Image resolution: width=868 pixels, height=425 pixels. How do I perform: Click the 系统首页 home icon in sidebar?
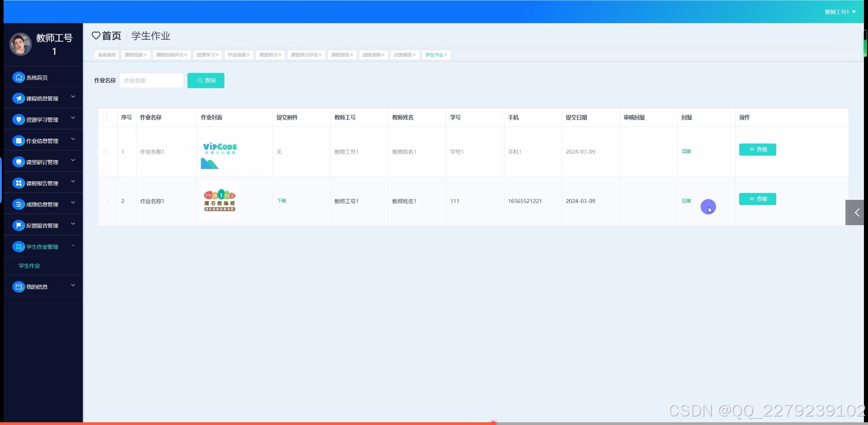[19, 77]
